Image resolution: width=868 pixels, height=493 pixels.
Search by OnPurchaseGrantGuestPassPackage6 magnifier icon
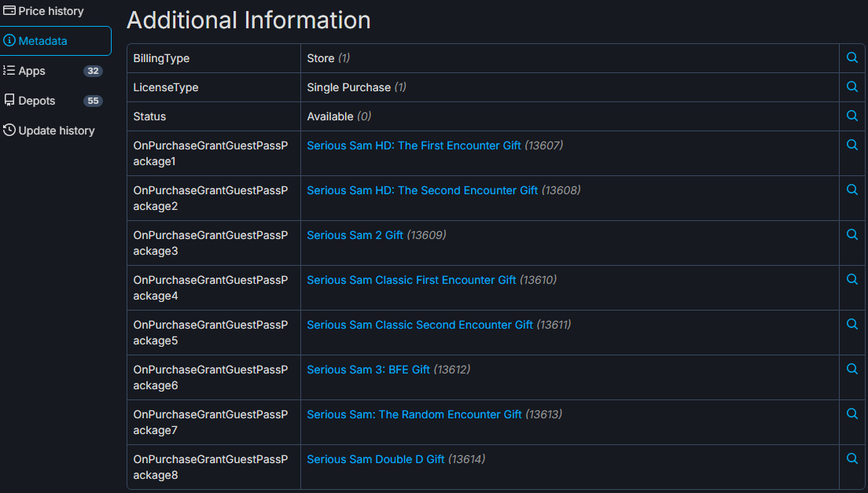click(852, 369)
